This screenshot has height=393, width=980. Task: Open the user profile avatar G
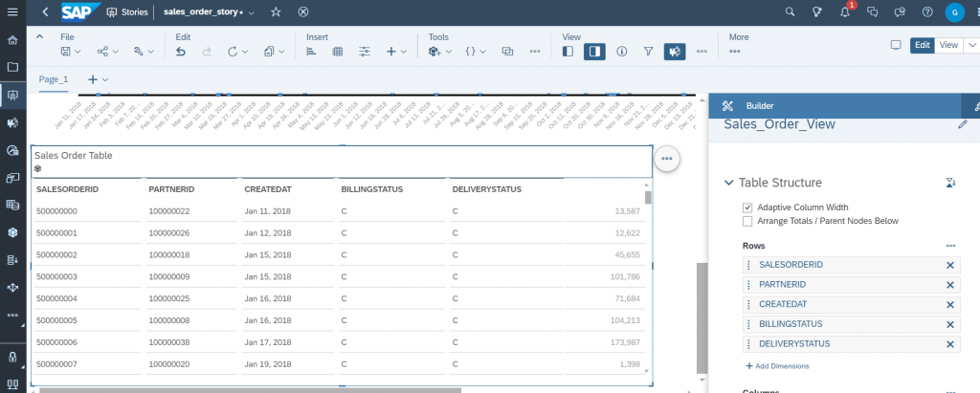click(x=954, y=11)
